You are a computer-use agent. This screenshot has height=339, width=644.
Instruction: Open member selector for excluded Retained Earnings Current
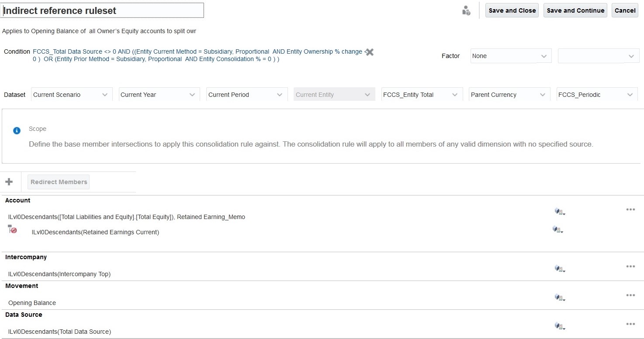[x=557, y=229]
